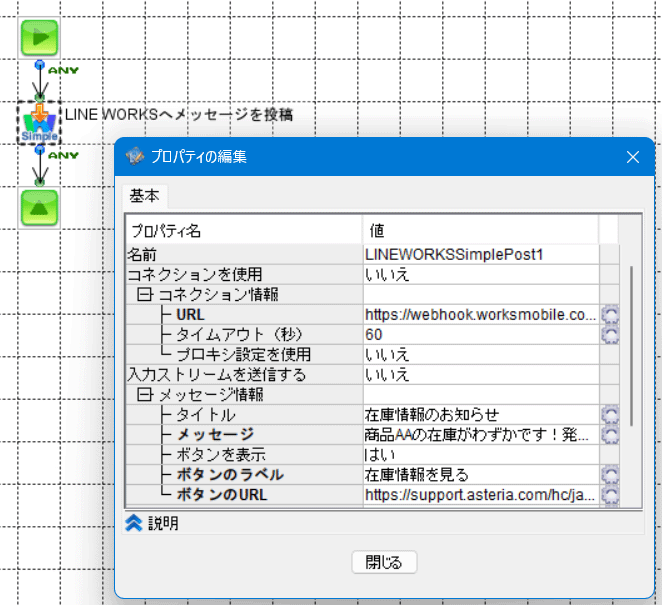Select the green End component
Screen dimensions: 662x605
tap(39, 208)
